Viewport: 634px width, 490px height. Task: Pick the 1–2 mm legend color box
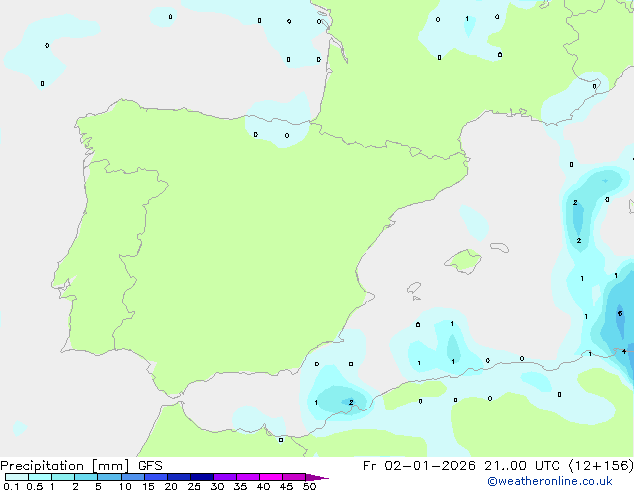tap(63, 477)
